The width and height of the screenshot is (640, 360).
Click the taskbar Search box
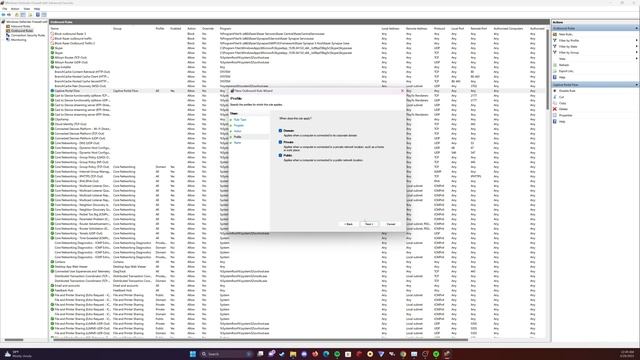click(x=226, y=354)
